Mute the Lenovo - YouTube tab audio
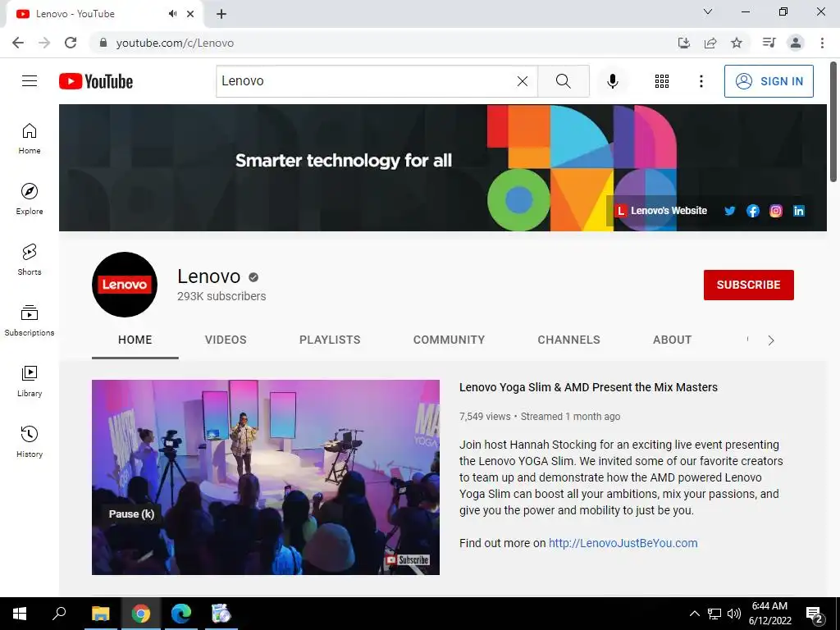Screen dimensions: 840x630 [x=172, y=14]
